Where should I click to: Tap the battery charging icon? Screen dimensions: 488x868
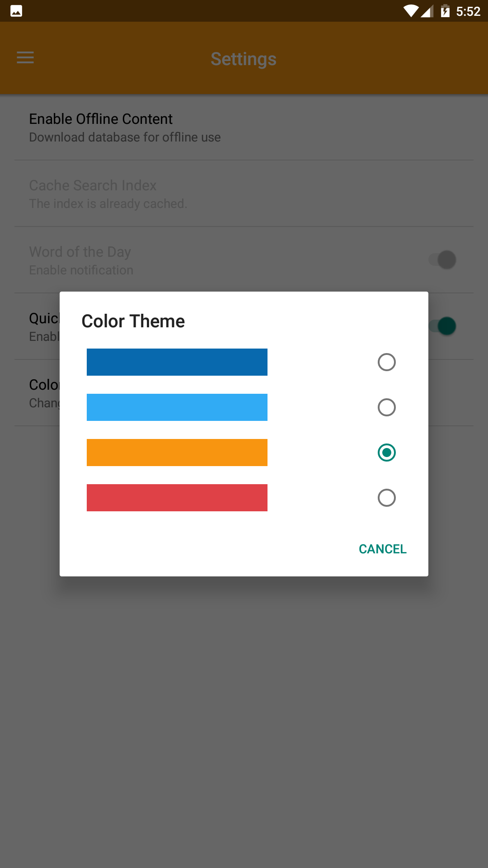point(445,11)
